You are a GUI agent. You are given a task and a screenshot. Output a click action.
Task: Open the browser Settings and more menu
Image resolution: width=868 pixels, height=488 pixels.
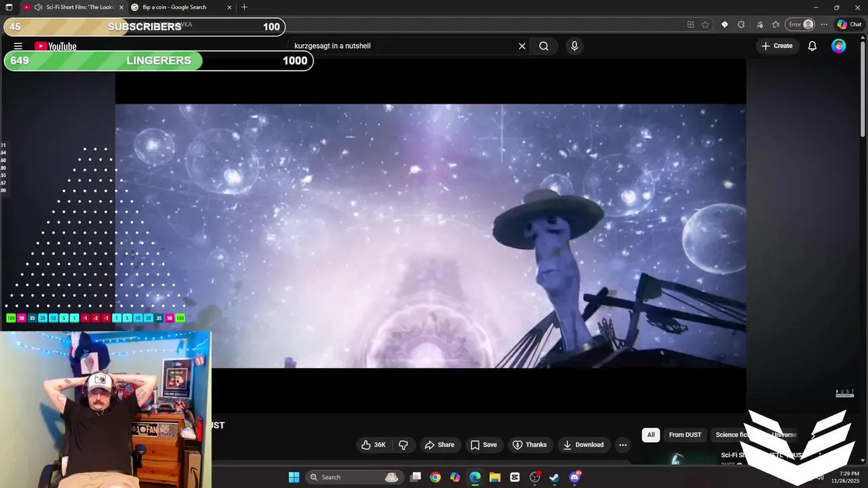click(x=824, y=24)
